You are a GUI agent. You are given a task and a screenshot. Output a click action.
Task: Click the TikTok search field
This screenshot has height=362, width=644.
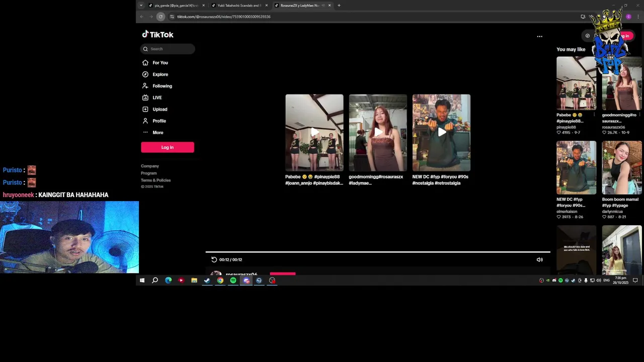[x=168, y=49]
